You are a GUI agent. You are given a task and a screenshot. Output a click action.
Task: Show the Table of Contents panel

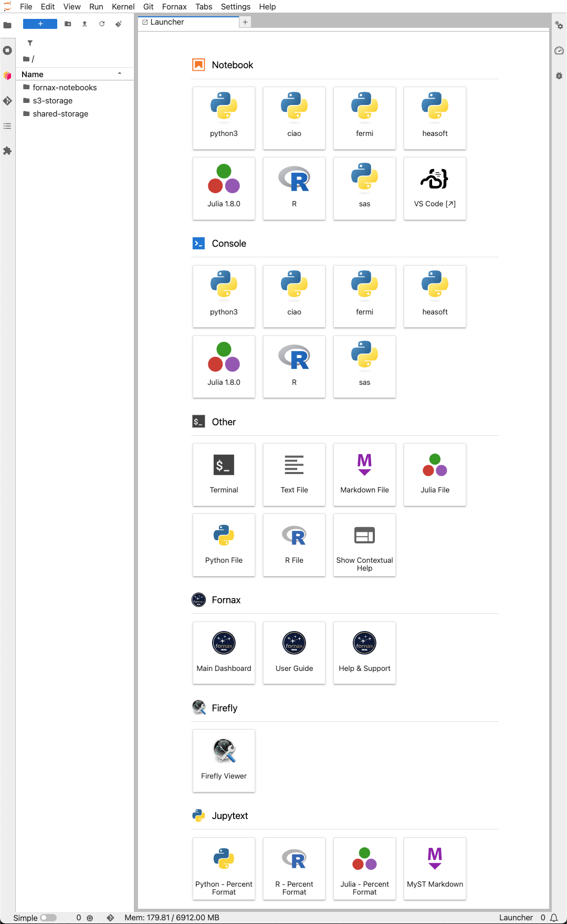[x=7, y=126]
